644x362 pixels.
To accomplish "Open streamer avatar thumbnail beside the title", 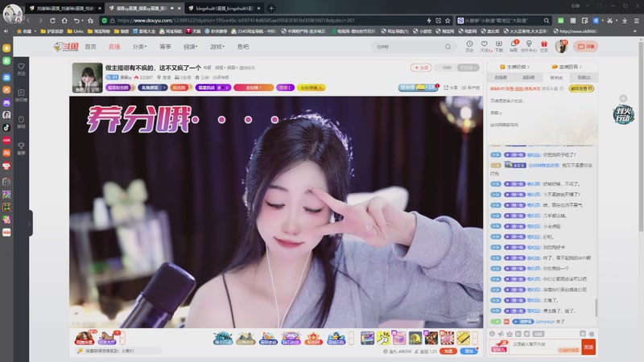I will tap(87, 77).
